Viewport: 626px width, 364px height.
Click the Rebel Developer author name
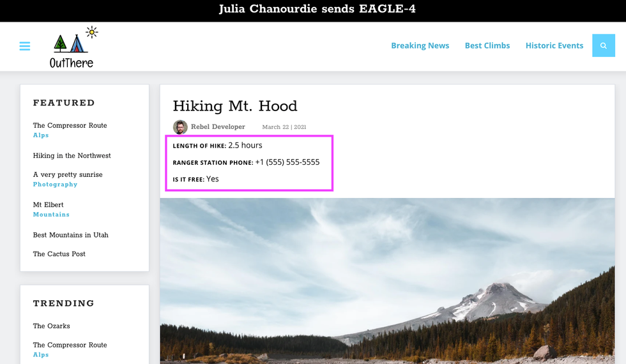click(218, 127)
